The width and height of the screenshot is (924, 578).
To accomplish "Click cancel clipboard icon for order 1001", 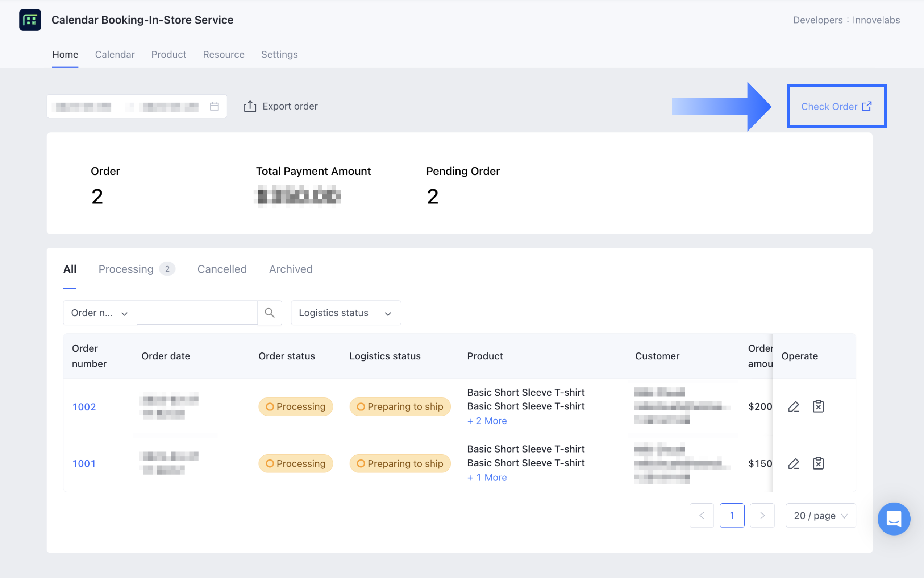I will click(x=818, y=464).
